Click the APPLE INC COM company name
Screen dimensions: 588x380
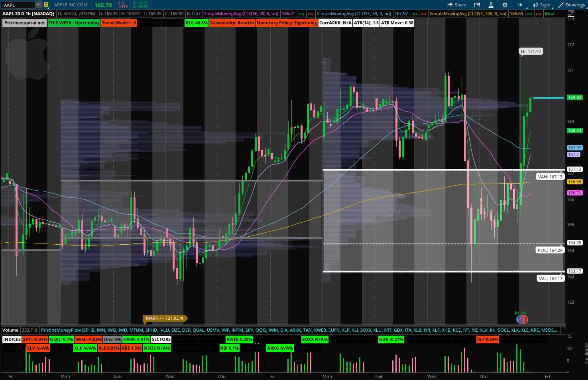(71, 5)
